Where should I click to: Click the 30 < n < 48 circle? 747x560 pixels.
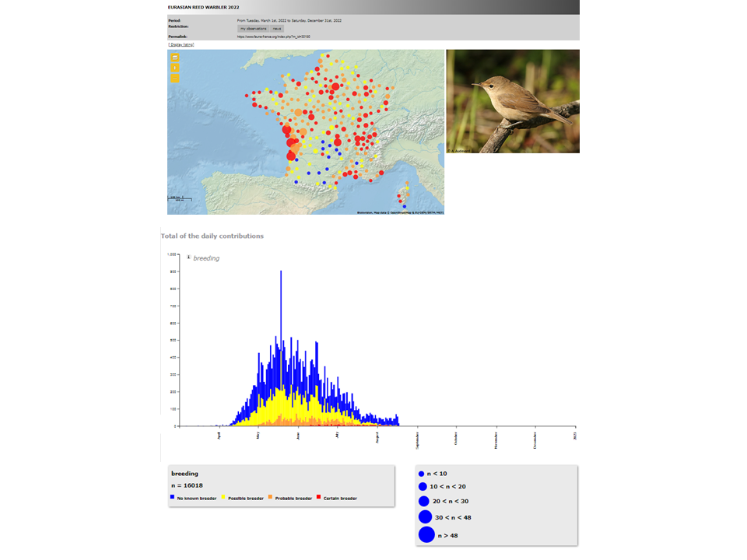point(425,517)
